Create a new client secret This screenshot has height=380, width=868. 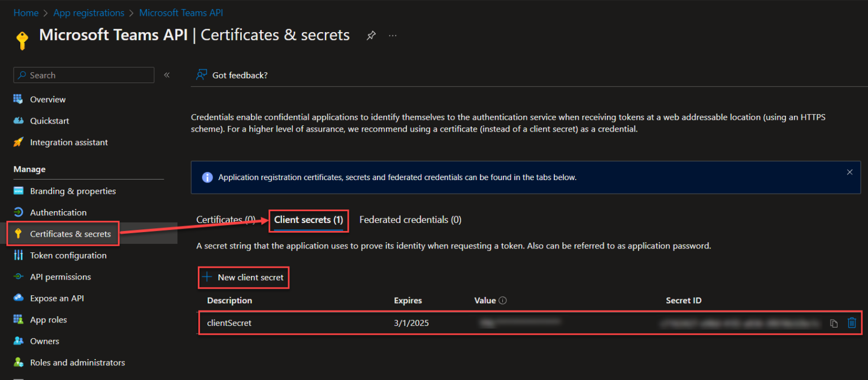(243, 277)
